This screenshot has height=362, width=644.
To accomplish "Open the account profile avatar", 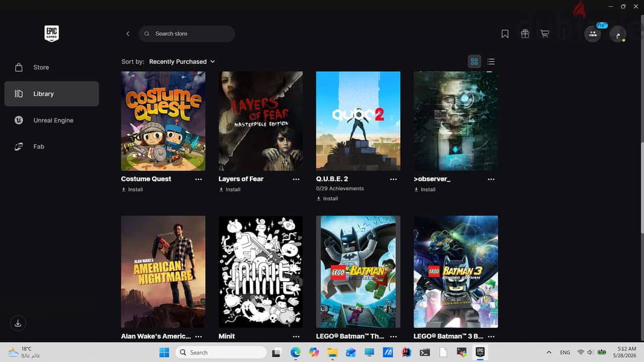I will pyautogui.click(x=617, y=34).
